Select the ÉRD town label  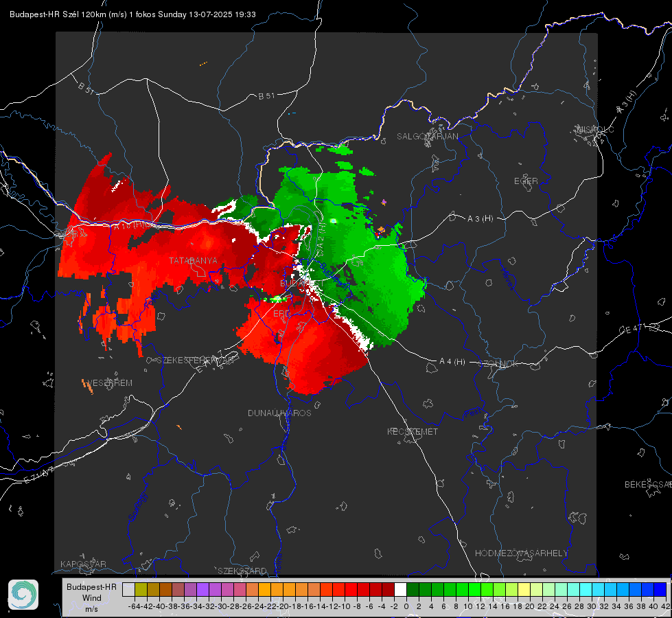point(281,314)
